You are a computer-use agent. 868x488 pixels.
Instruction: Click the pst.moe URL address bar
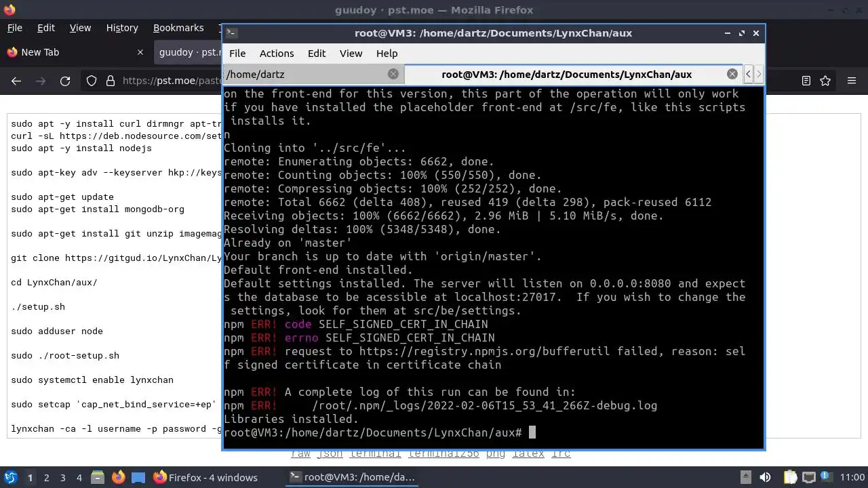click(x=172, y=81)
